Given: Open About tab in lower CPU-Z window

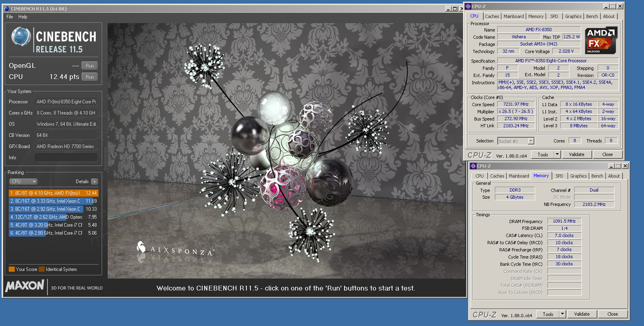Looking at the screenshot, I should pyautogui.click(x=614, y=176).
